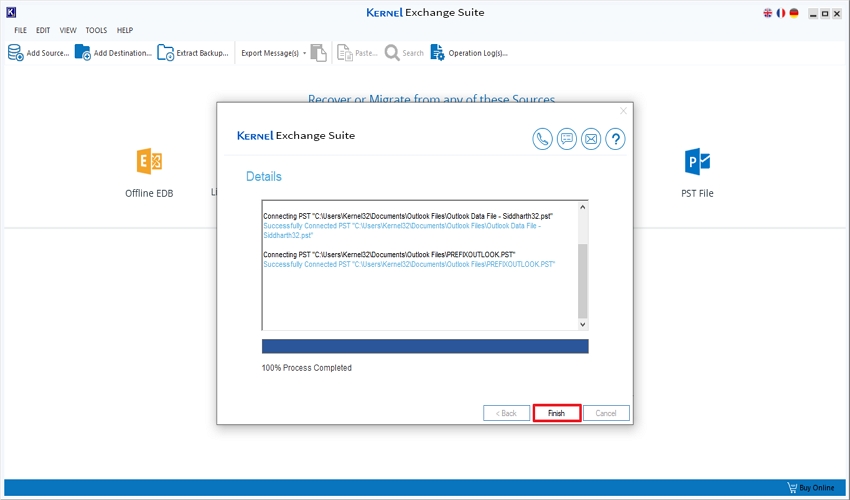Open Operation Log(s) from the toolbar

coord(469,53)
